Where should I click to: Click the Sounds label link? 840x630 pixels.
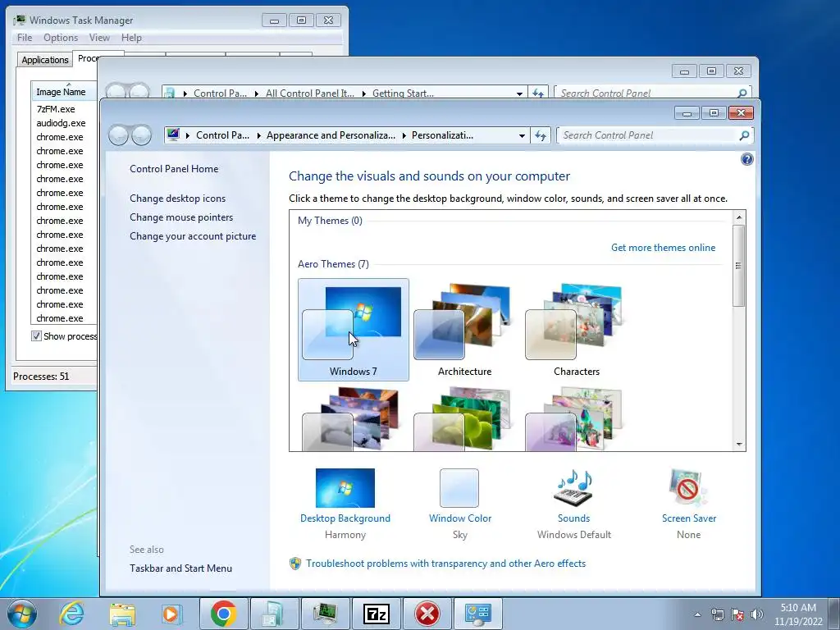573,518
